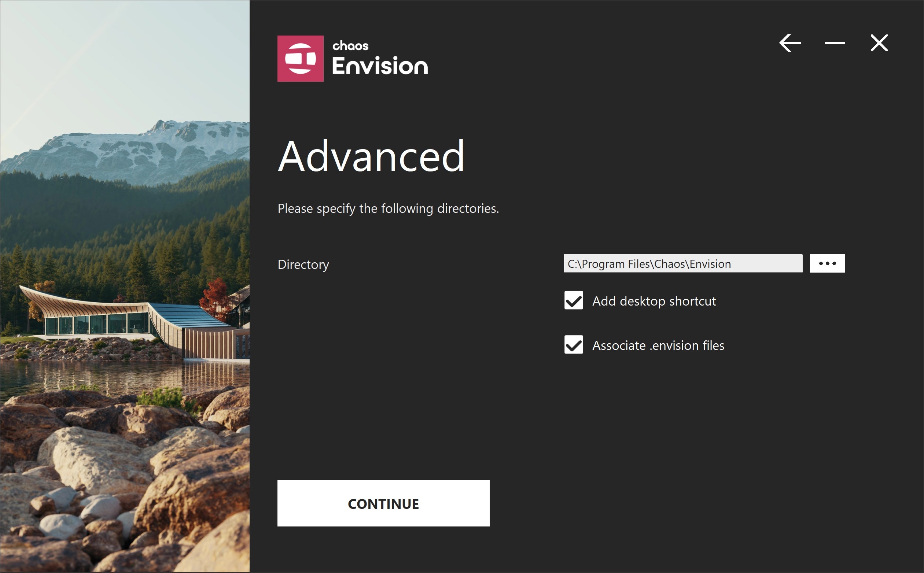Image resolution: width=924 pixels, height=573 pixels.
Task: Click the Advanced heading text
Action: (371, 156)
